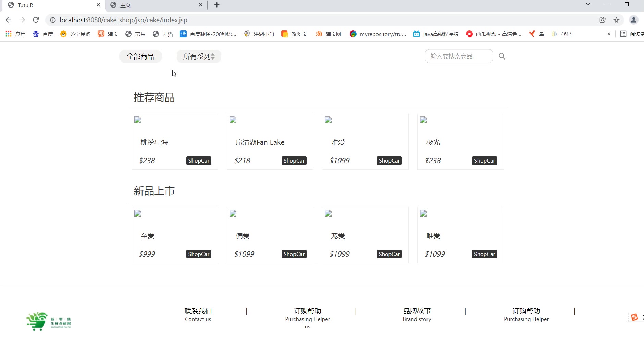
Task: Add 至爱 $999 cake to ShopCar
Action: point(199,254)
